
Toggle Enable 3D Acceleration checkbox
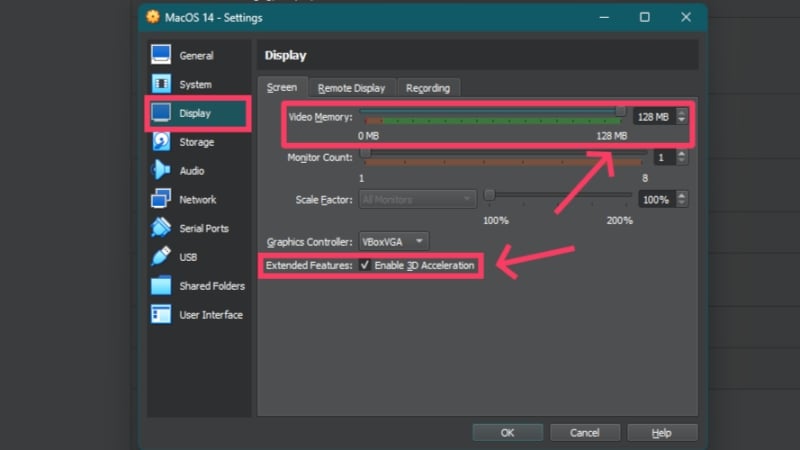pyautogui.click(x=364, y=265)
